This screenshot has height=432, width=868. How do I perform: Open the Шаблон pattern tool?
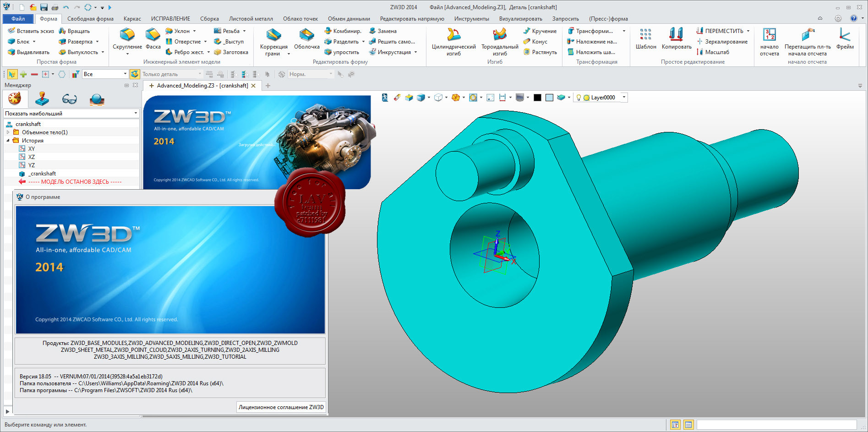point(646,38)
